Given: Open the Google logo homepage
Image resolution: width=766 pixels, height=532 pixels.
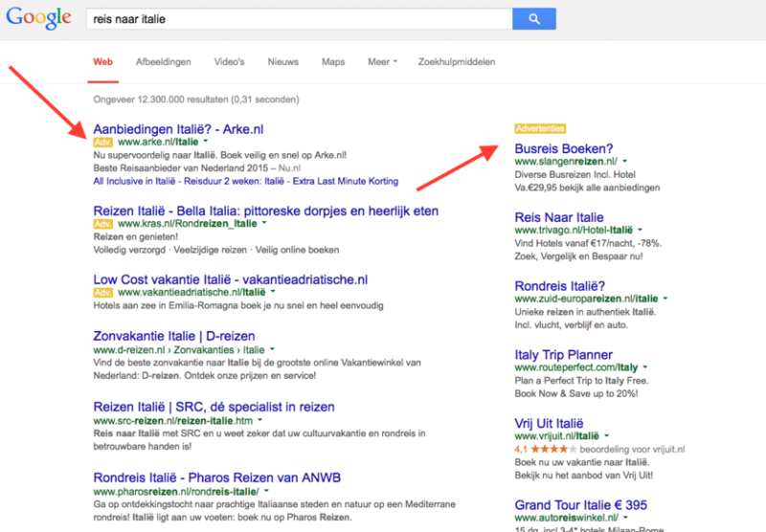Looking at the screenshot, I should click(39, 18).
